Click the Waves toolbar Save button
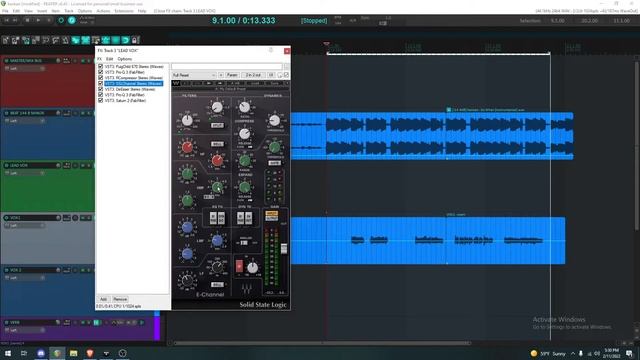The height and width of the screenshot is (360, 640). point(274,83)
